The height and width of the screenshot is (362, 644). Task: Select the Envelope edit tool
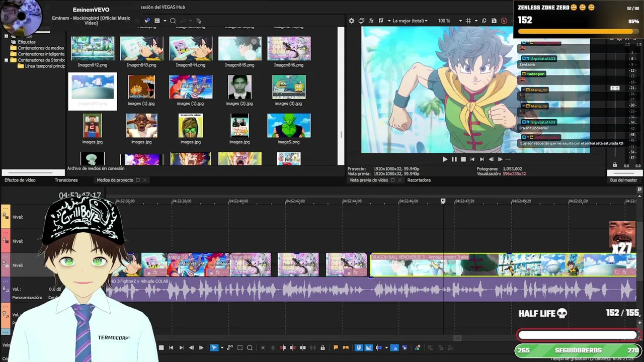[x=230, y=347]
